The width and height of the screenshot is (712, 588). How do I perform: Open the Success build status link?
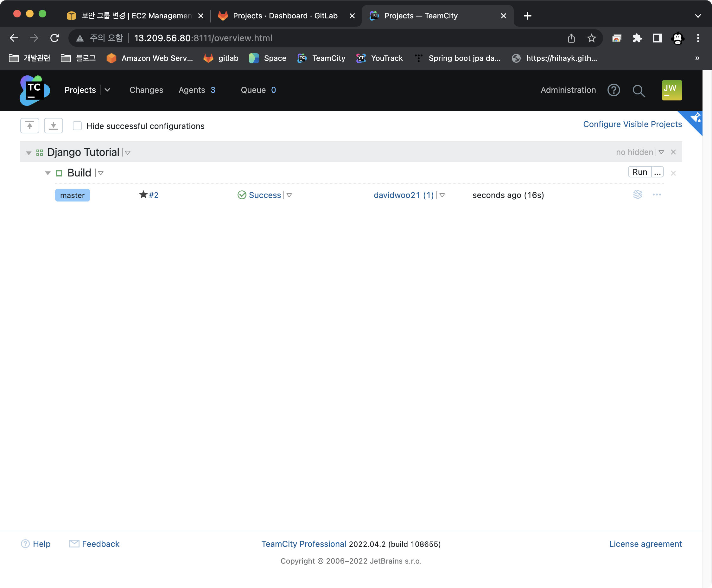[x=265, y=195]
